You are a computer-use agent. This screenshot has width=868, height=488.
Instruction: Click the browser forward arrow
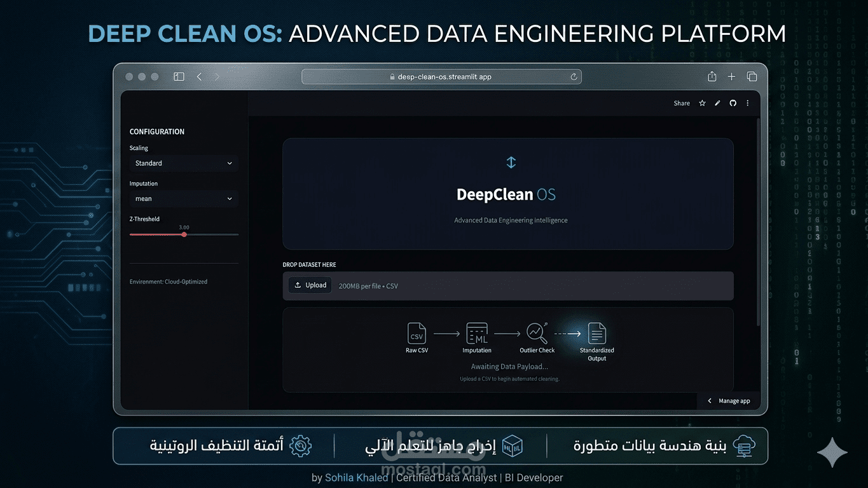(217, 76)
